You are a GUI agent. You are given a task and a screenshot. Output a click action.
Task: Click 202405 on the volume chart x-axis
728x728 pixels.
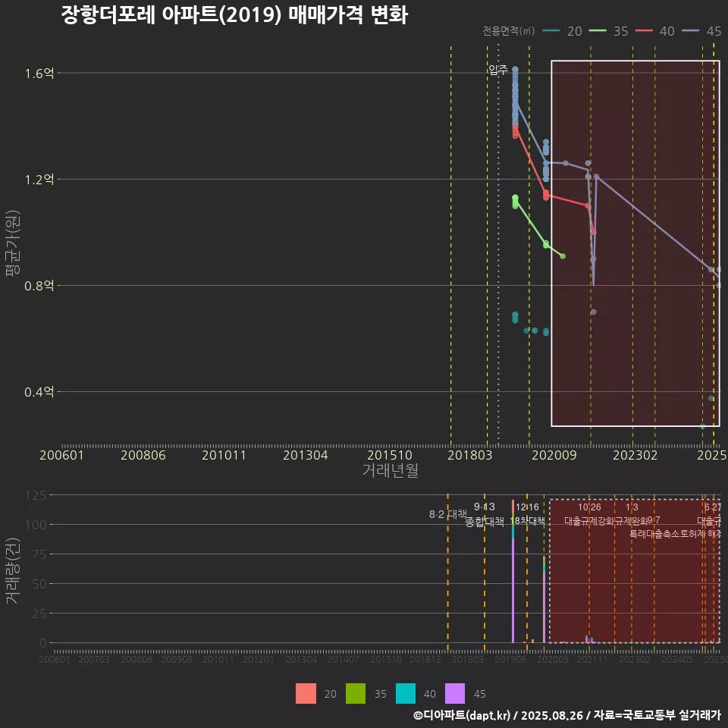pos(677,659)
